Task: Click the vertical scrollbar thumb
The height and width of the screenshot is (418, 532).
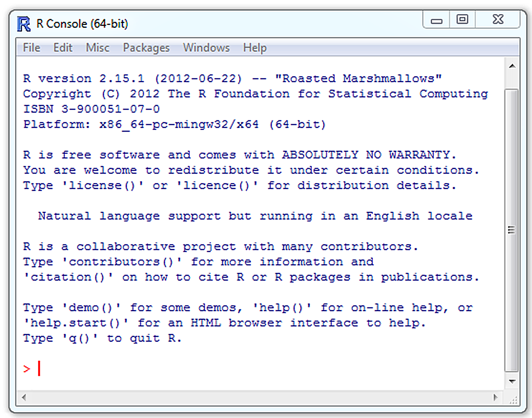Action: [x=512, y=230]
